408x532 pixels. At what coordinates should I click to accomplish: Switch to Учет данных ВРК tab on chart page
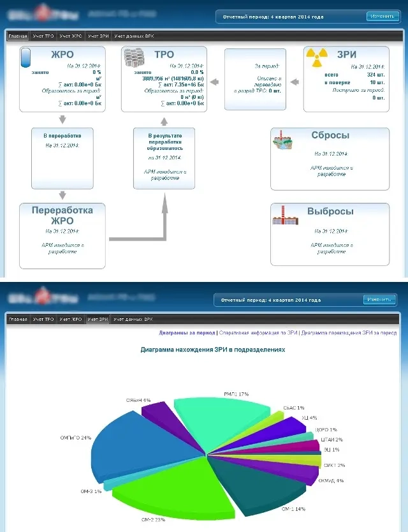(x=133, y=319)
